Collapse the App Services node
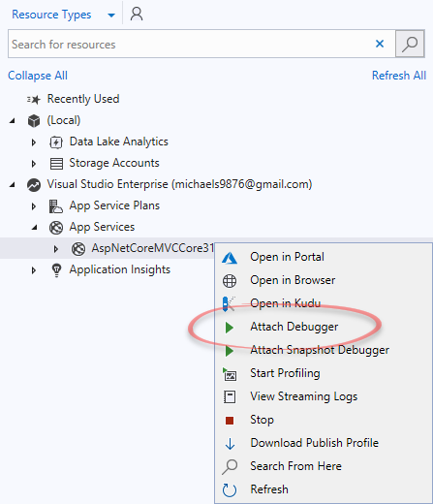433x504 pixels. click(x=34, y=228)
